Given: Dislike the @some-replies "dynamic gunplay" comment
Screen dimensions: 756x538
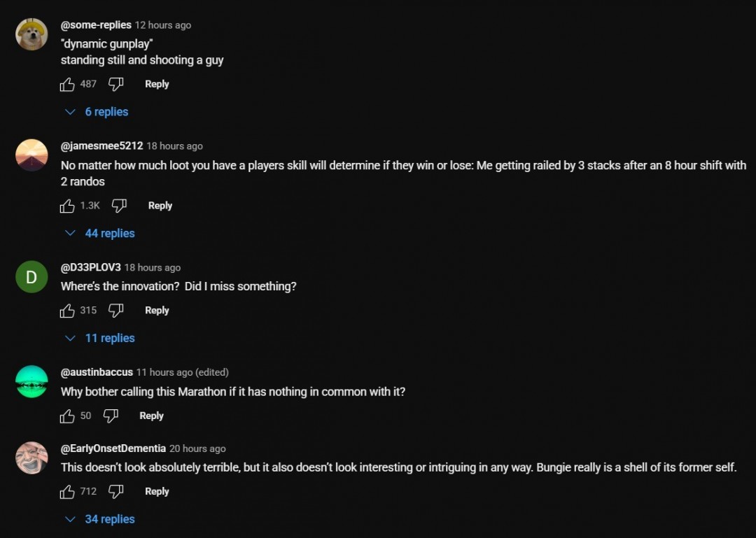Looking at the screenshot, I should click(116, 85).
